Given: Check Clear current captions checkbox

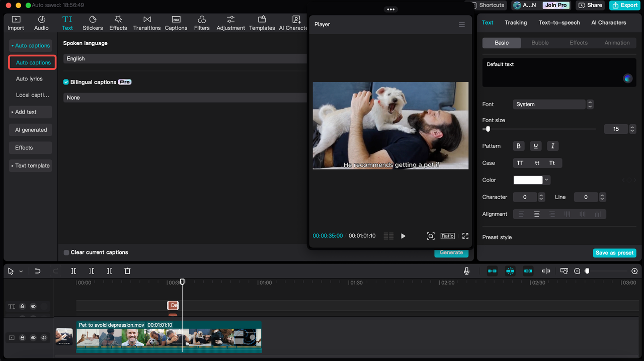Looking at the screenshot, I should [66, 252].
